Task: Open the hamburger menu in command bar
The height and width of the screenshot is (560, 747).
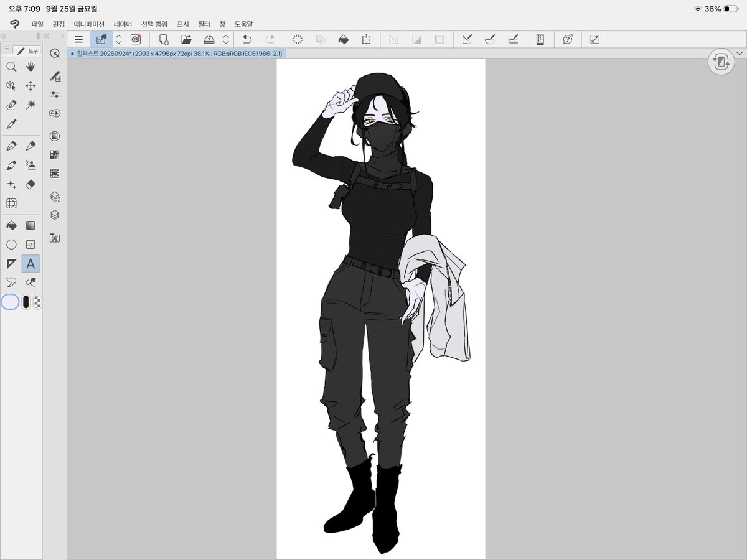Action: click(78, 39)
